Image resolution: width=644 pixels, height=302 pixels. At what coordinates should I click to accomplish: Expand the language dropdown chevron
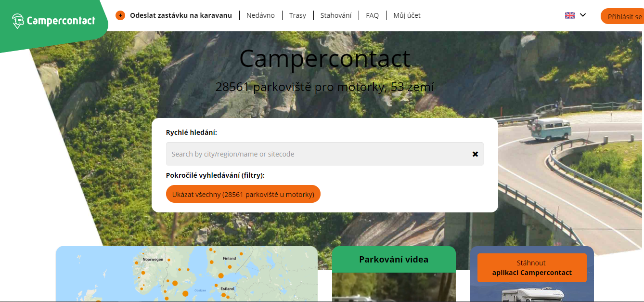[583, 15]
